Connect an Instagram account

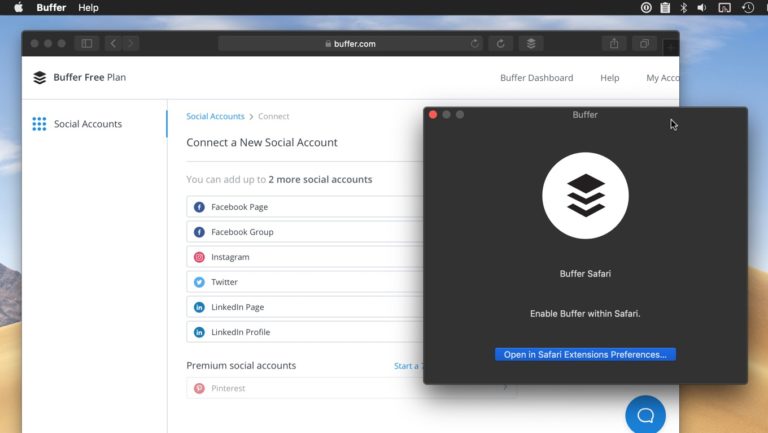(230, 257)
